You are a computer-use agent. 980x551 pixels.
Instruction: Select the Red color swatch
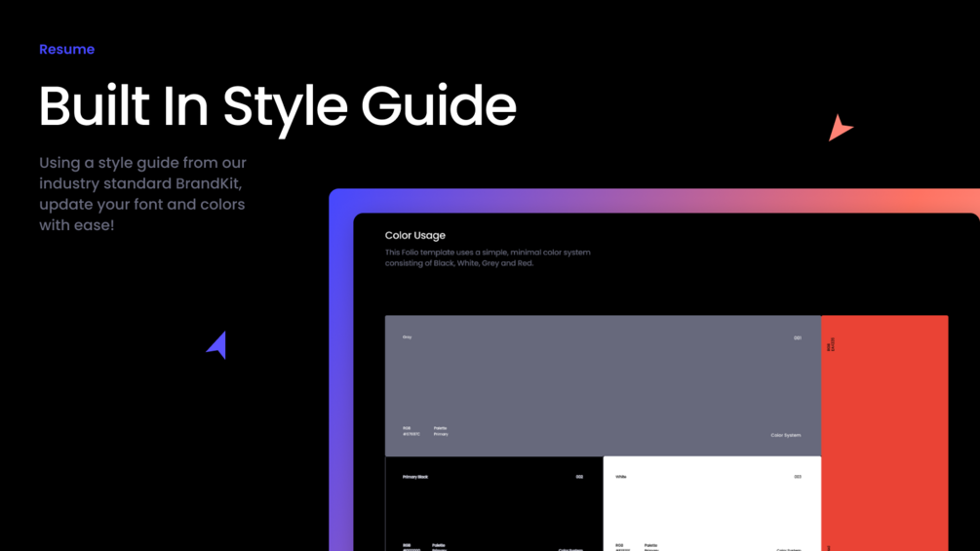pos(884,433)
